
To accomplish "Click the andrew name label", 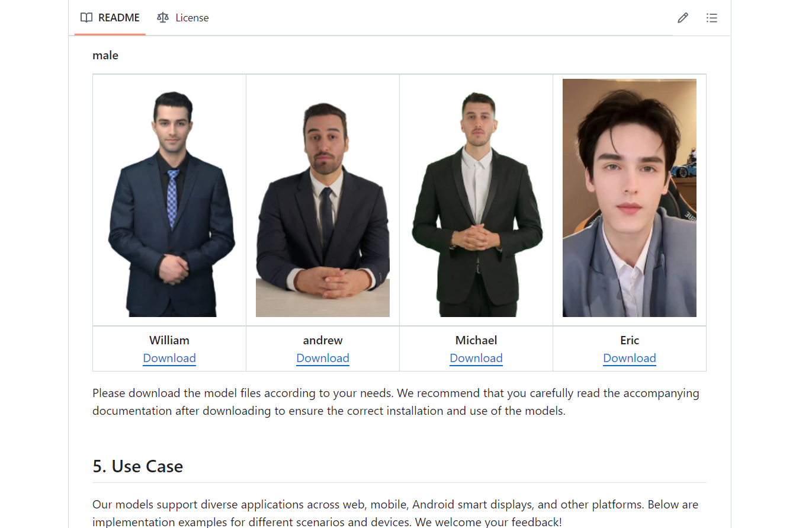I will click(x=323, y=340).
